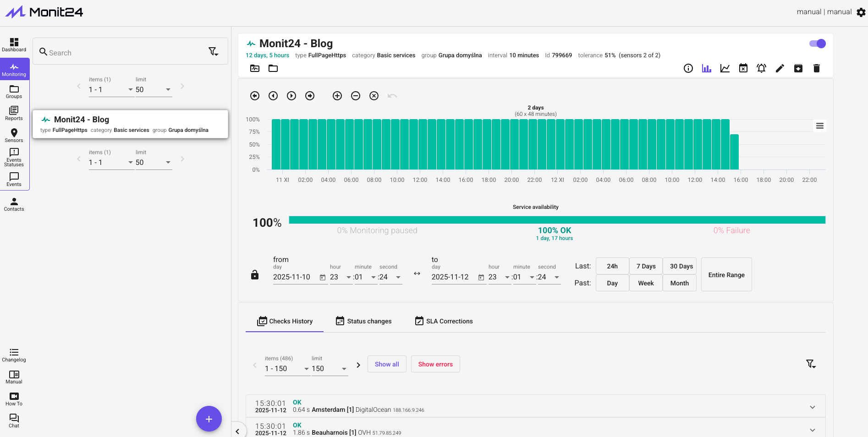Open the checks history limit 150 dropdown

[329, 369]
